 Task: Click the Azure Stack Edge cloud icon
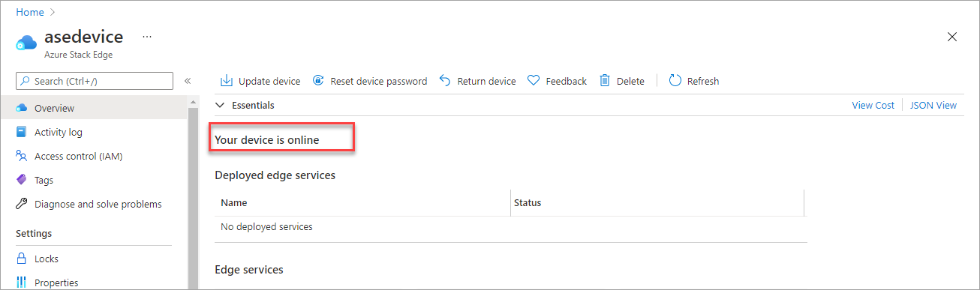click(x=26, y=43)
